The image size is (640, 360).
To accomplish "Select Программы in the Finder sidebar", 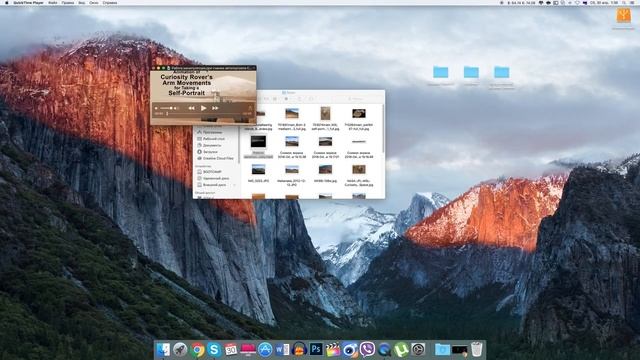I will coord(213,132).
